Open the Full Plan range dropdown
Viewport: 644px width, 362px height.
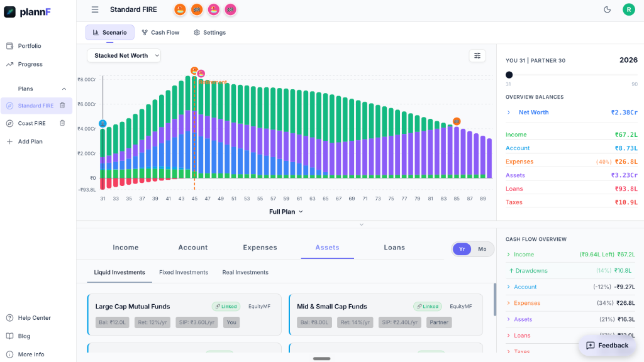286,212
